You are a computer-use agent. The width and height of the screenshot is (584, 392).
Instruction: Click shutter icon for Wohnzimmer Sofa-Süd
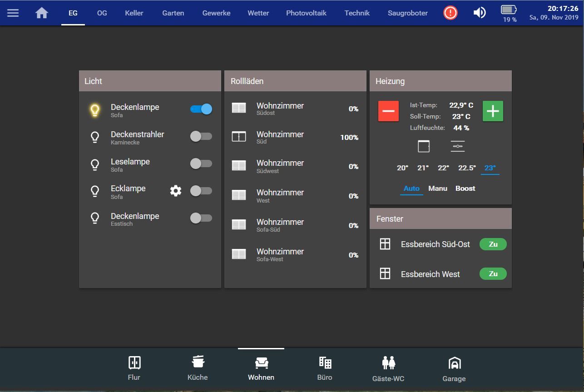239,225
